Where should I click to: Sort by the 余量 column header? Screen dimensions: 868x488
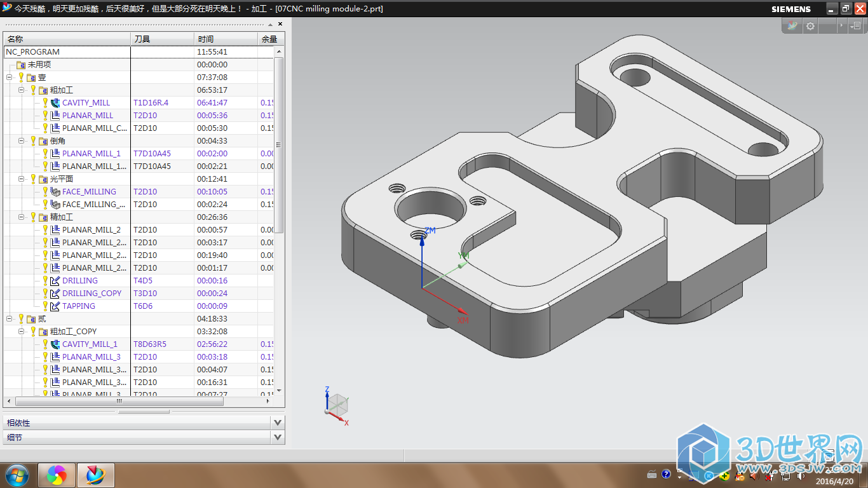271,39
